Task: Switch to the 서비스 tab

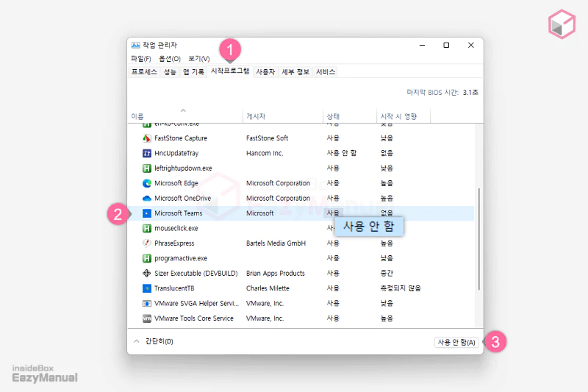Action: pos(325,72)
